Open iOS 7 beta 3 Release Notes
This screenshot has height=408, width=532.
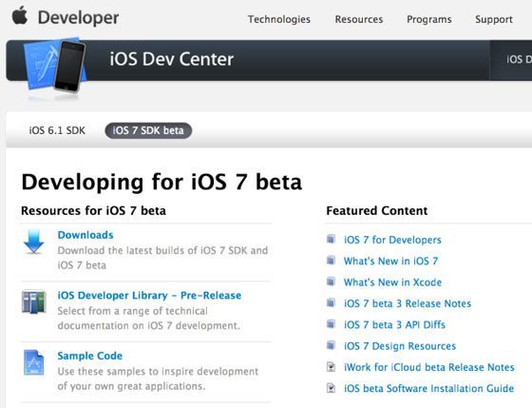408,303
